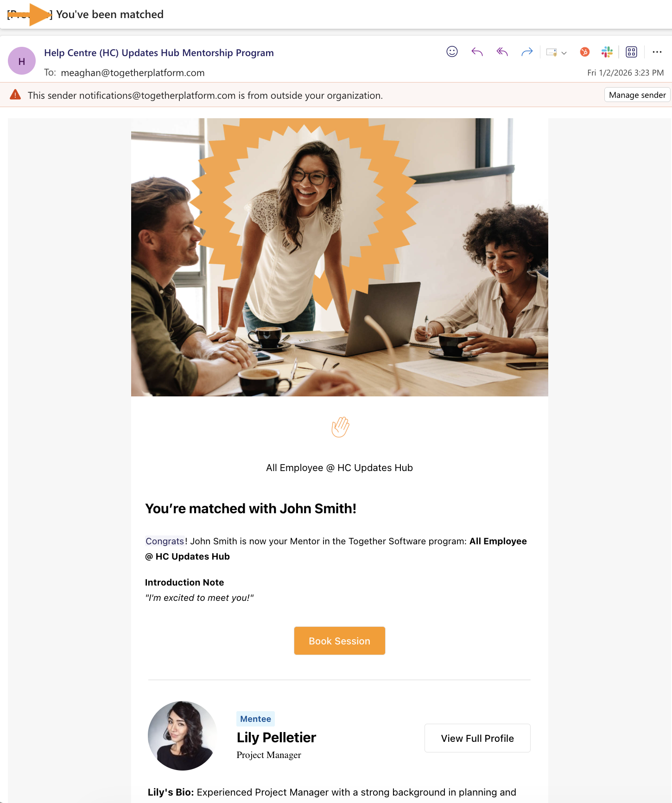Open the Apps grid icon
The image size is (672, 803).
click(x=631, y=52)
